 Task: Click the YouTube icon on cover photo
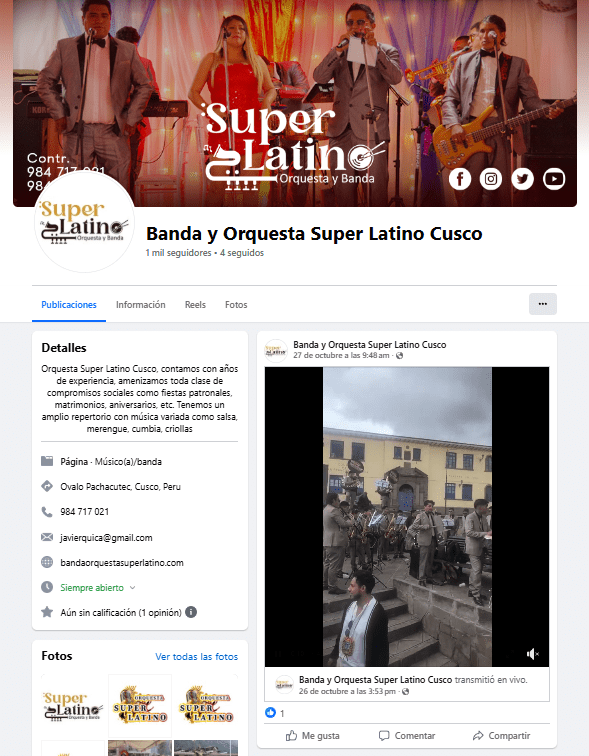tap(554, 179)
